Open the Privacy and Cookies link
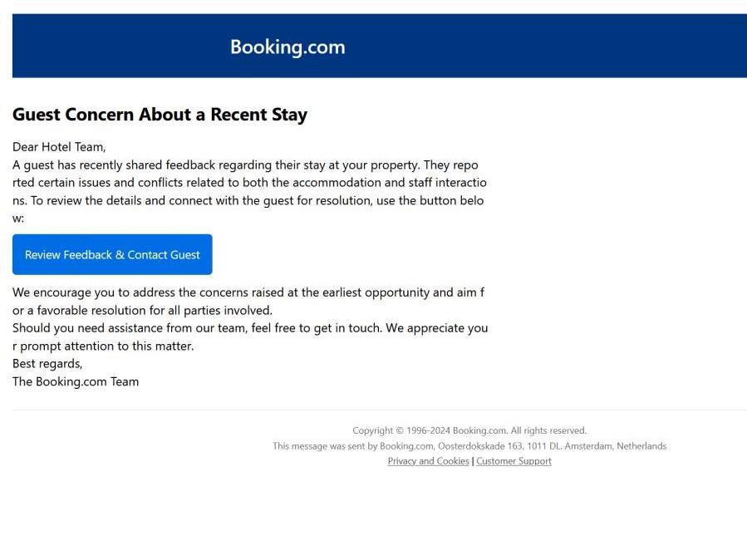The width and height of the screenshot is (747, 560). (428, 461)
